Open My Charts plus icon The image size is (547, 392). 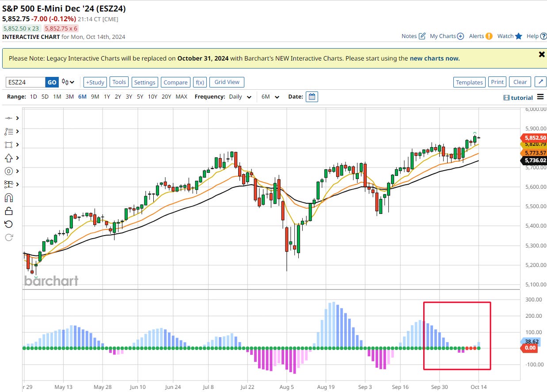point(447,36)
